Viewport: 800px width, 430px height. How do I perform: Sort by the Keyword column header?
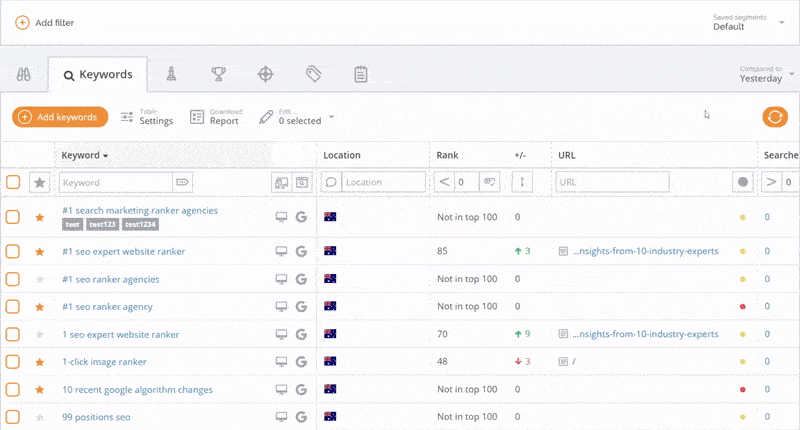(x=84, y=155)
